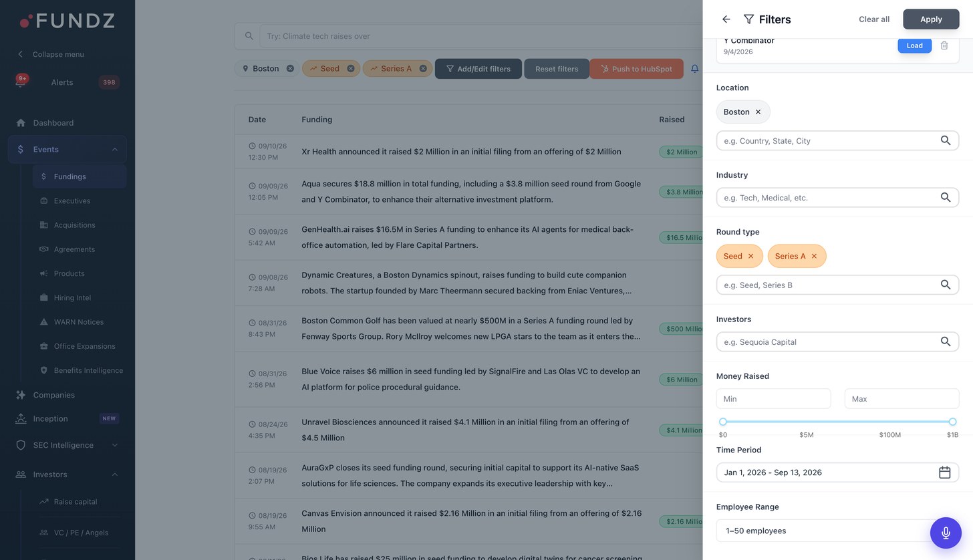
Task: Go to WARN Notices
Action: pyautogui.click(x=79, y=322)
